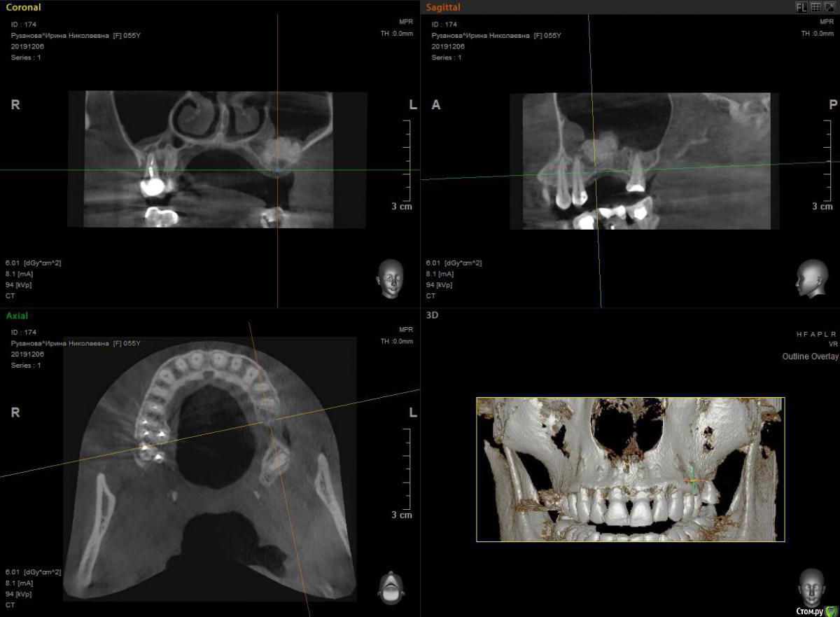Select the Axial pane title
This screenshot has height=617, width=840.
coord(17,316)
